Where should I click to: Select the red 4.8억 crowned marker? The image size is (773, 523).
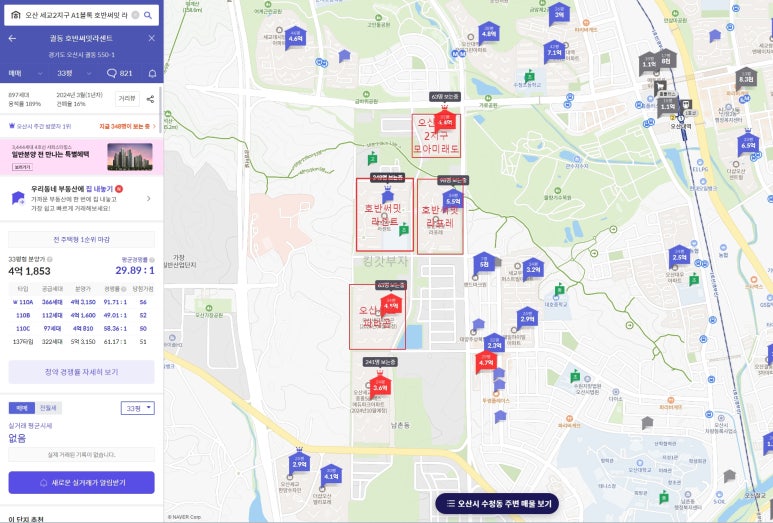pyautogui.click(x=445, y=119)
